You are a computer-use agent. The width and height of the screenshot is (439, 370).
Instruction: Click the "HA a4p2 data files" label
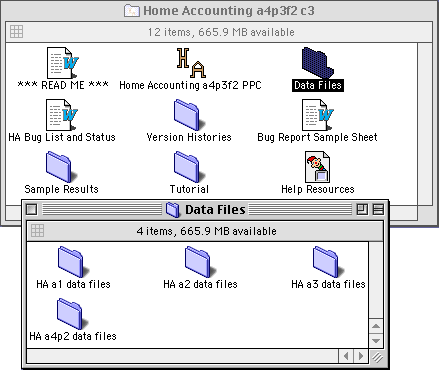click(73, 336)
